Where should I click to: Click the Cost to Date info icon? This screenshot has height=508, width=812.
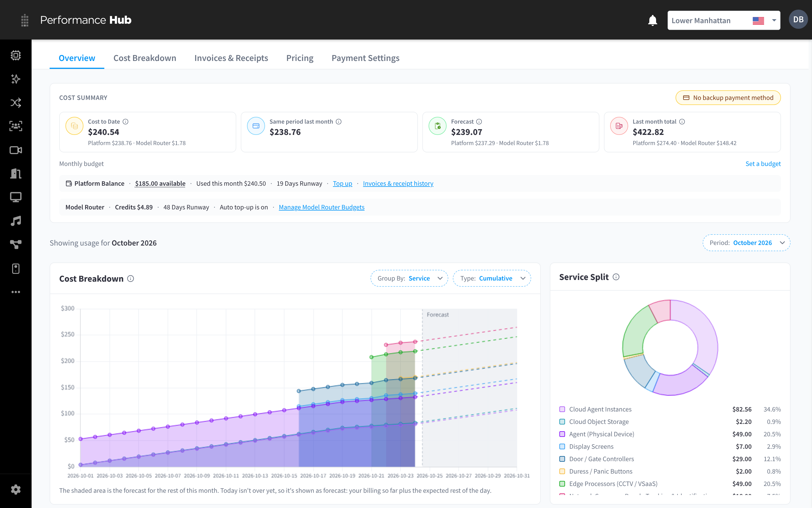click(x=125, y=122)
